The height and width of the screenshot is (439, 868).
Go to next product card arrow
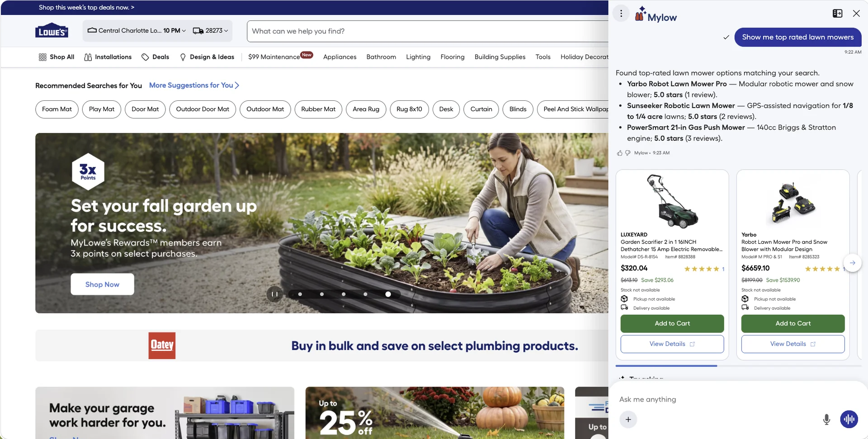coord(852,263)
